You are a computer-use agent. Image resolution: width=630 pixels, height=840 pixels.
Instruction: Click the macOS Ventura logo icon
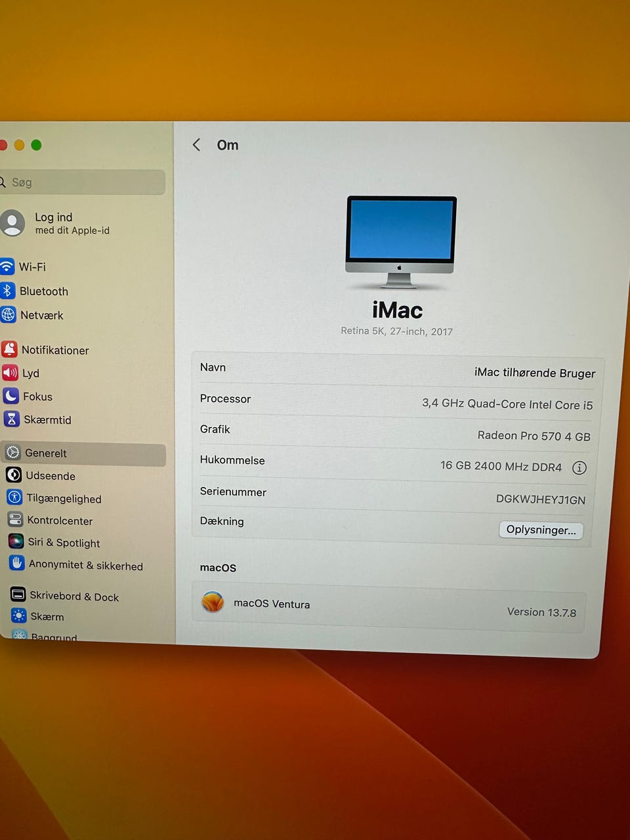click(213, 601)
